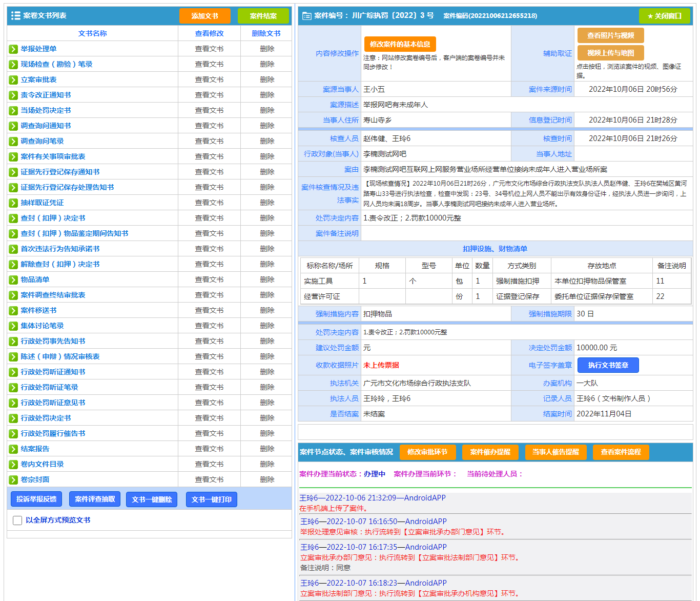
Task: Click 修改案件的基本信息 button
Action: pos(400,44)
